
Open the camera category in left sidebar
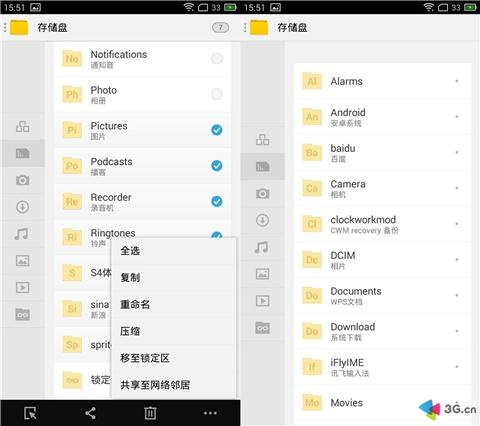pos(23,180)
